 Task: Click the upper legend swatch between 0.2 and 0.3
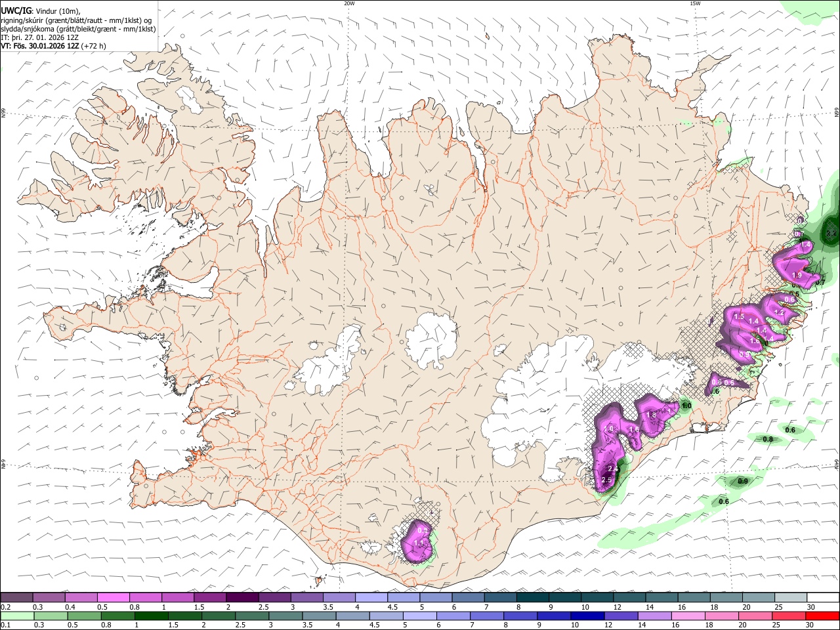point(16,597)
